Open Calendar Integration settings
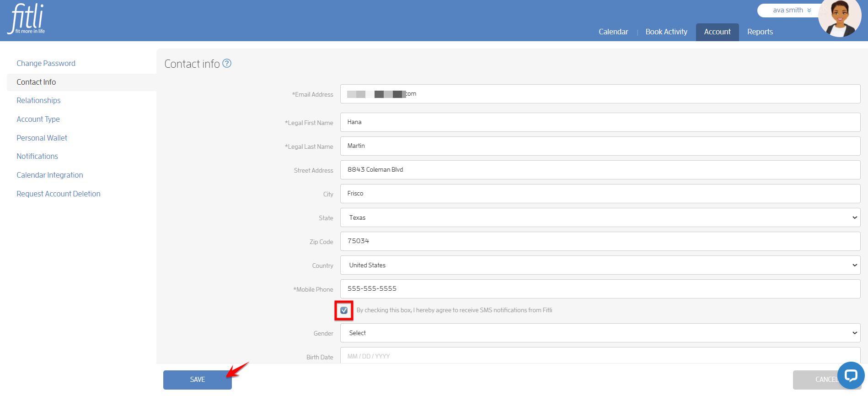This screenshot has height=396, width=868. pyautogui.click(x=50, y=175)
